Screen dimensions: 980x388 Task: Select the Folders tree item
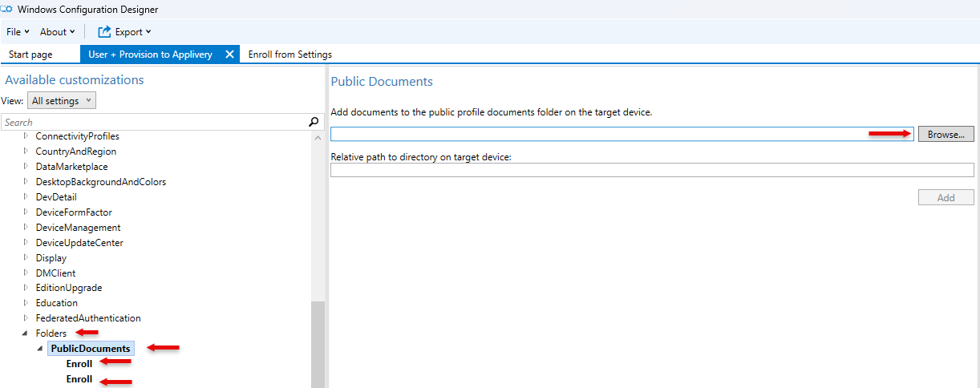tap(51, 333)
